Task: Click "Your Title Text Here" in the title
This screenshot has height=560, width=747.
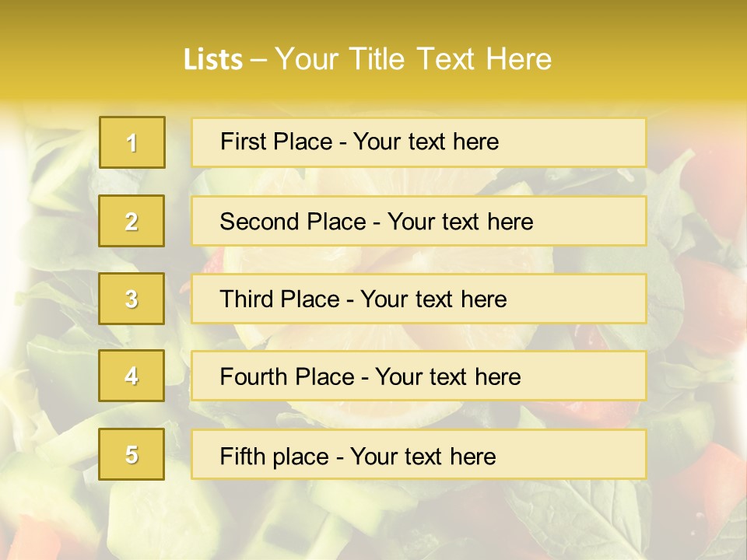Action: (413, 59)
